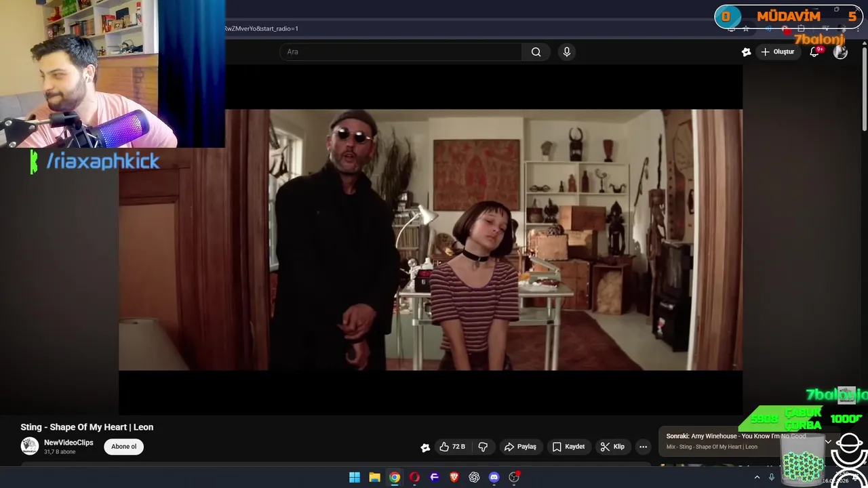
Task: Like the video showing 72 B
Action: pyautogui.click(x=452, y=447)
